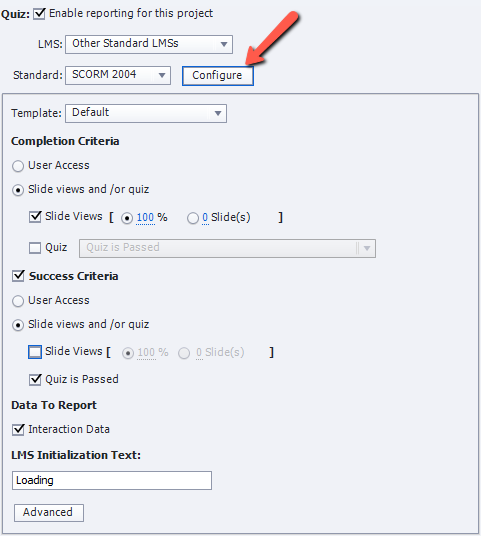Select User Access under Completion Criteria
The height and width of the screenshot is (536, 481).
pyautogui.click(x=18, y=166)
